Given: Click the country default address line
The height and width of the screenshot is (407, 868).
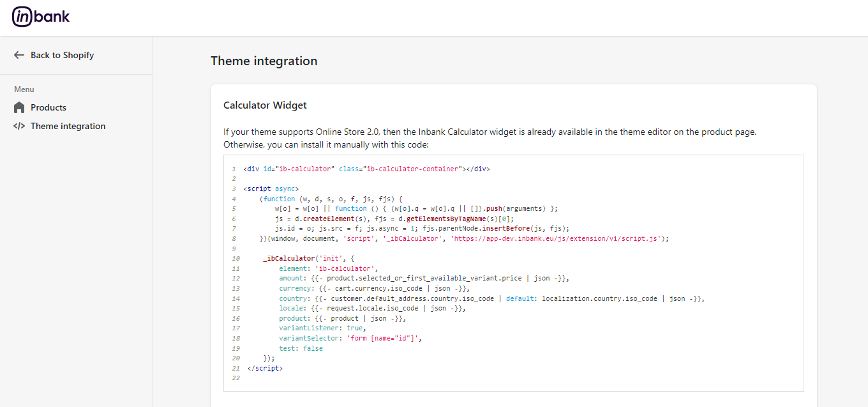Looking at the screenshot, I should [491, 298].
